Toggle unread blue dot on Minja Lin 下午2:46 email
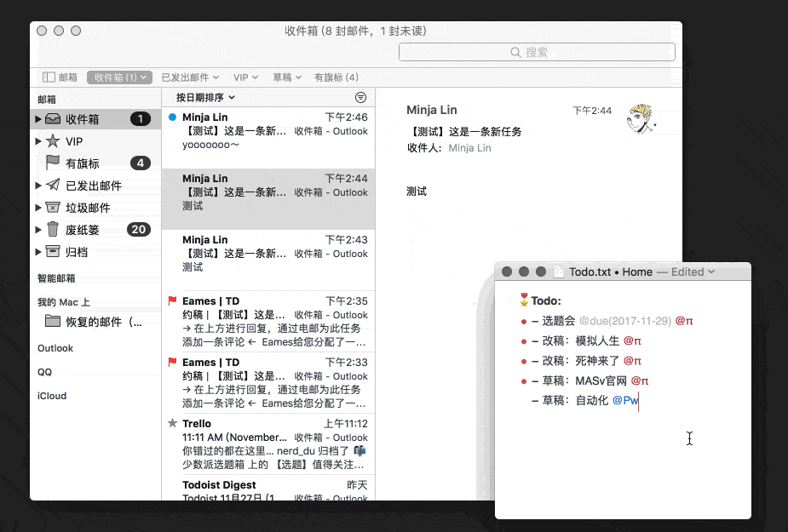788x532 pixels. click(172, 117)
